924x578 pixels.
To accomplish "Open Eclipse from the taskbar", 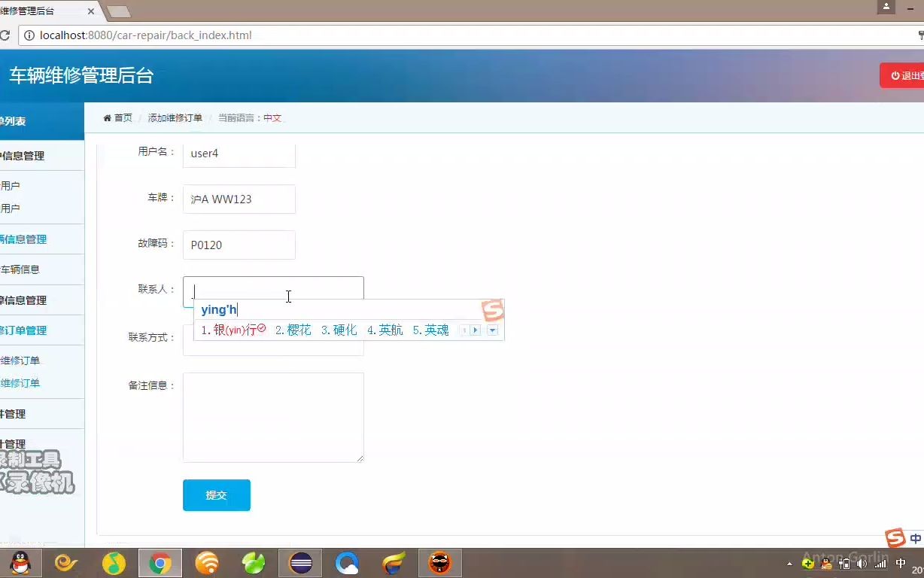I will 299,563.
